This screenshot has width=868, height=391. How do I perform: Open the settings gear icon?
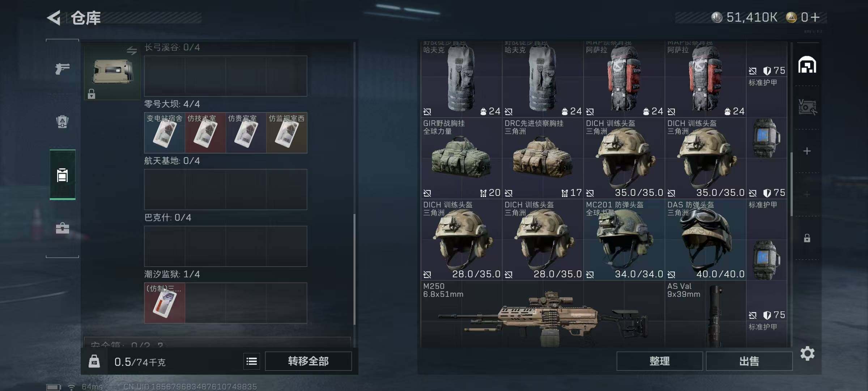pyautogui.click(x=807, y=353)
